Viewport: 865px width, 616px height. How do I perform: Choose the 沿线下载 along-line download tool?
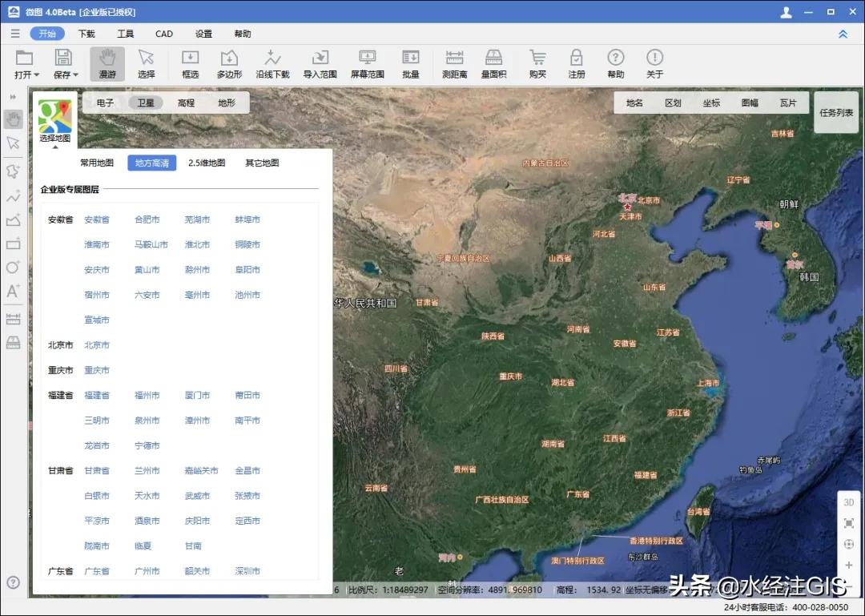272,63
